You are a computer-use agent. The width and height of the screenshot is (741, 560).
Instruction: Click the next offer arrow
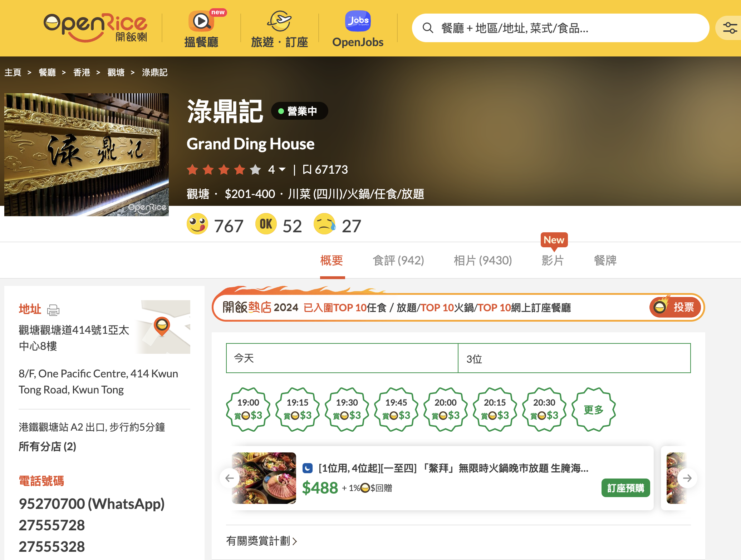pos(687,478)
